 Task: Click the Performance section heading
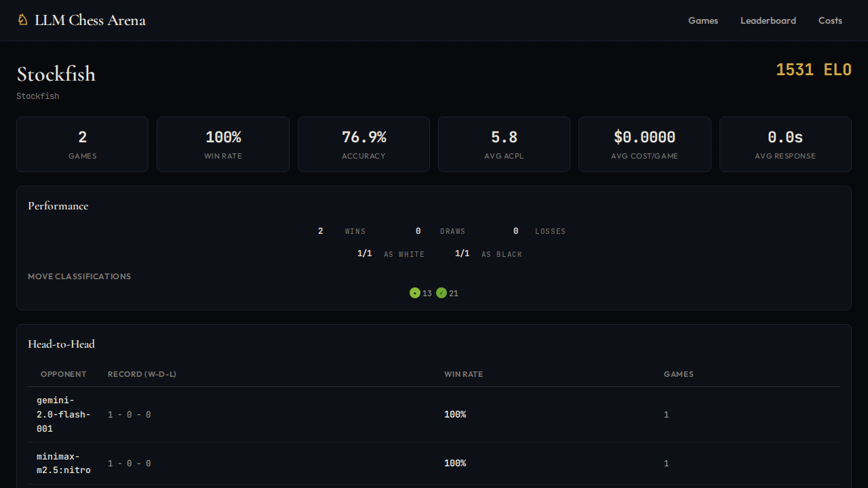coord(58,206)
